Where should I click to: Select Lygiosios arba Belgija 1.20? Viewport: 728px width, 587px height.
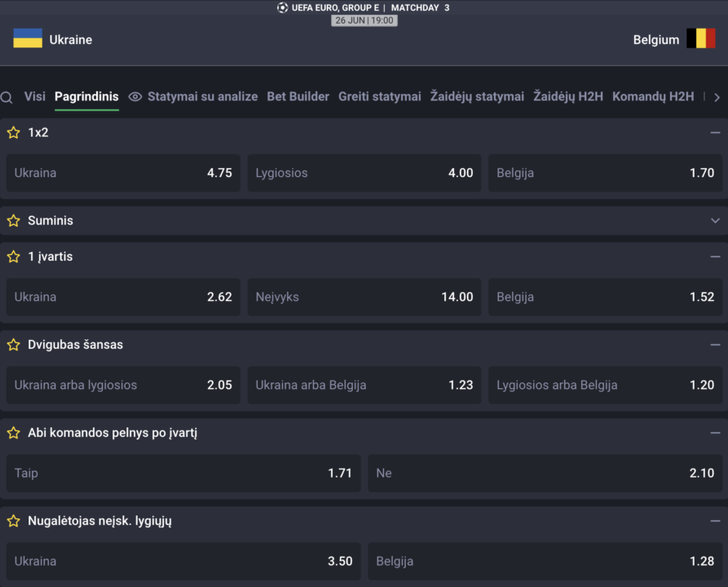point(606,385)
